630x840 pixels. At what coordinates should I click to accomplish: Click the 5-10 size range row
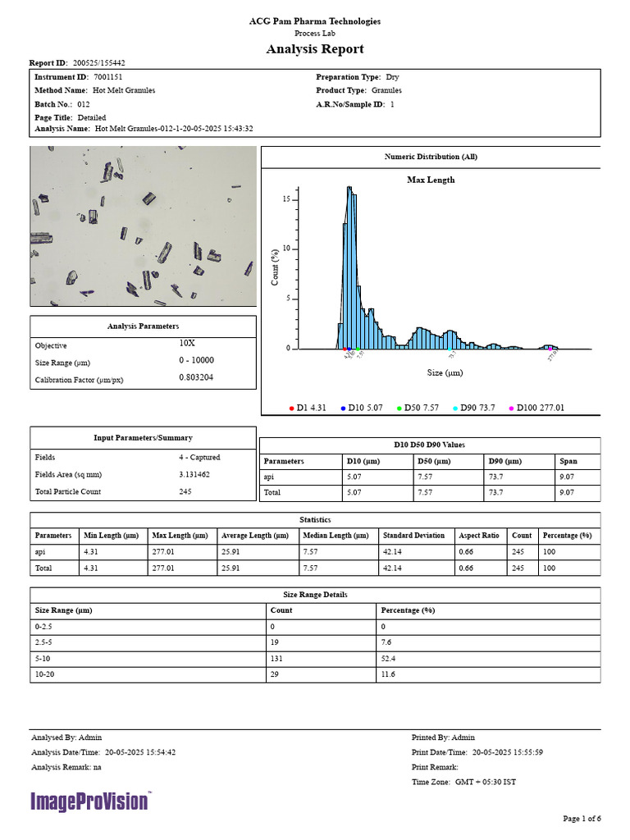(x=315, y=659)
